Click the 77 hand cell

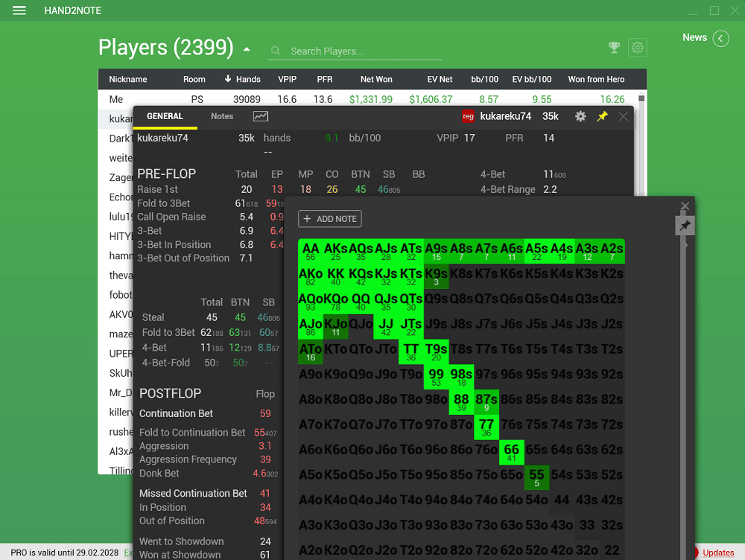click(x=486, y=427)
